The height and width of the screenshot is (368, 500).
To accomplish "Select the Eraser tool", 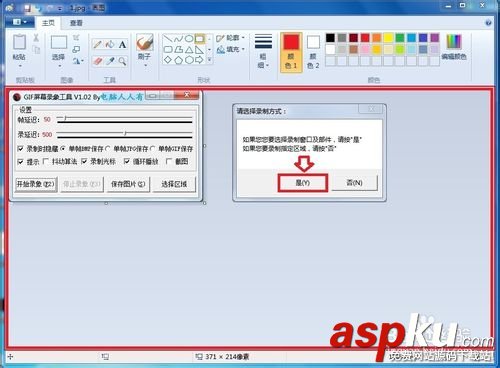I will tap(97, 61).
